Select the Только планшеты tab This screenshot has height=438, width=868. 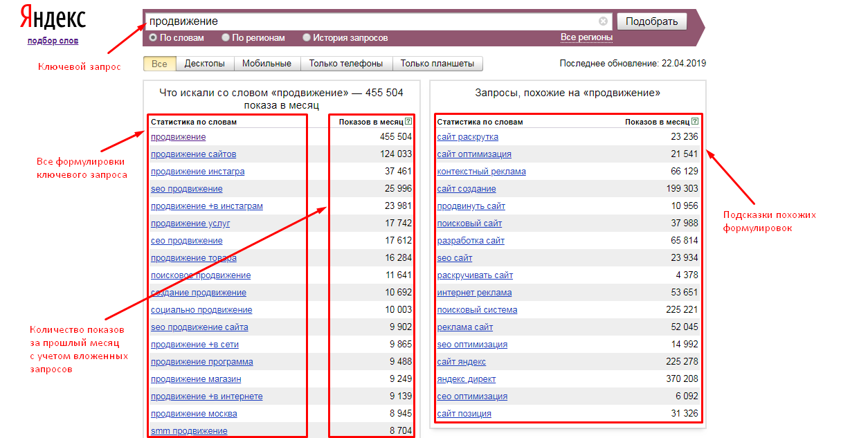[437, 63]
